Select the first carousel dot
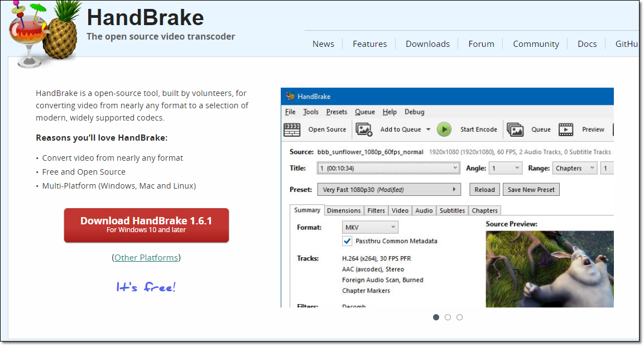The image size is (644, 346). (436, 317)
